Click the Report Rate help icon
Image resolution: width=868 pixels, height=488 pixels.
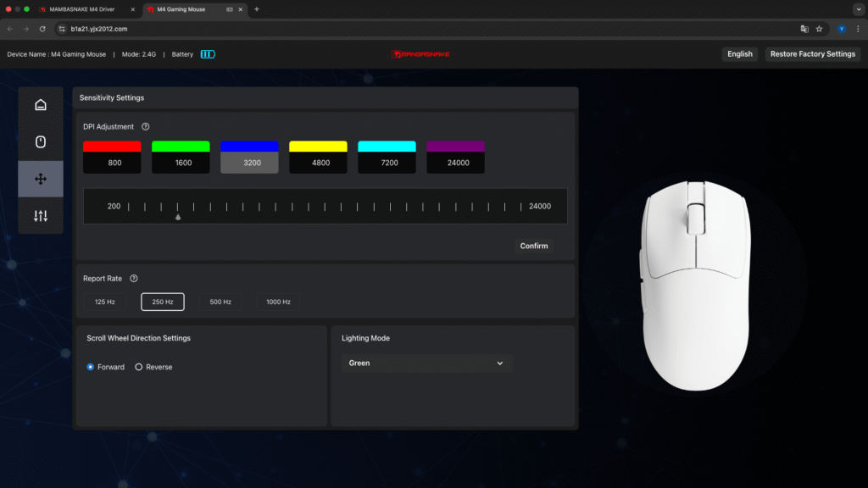(133, 278)
